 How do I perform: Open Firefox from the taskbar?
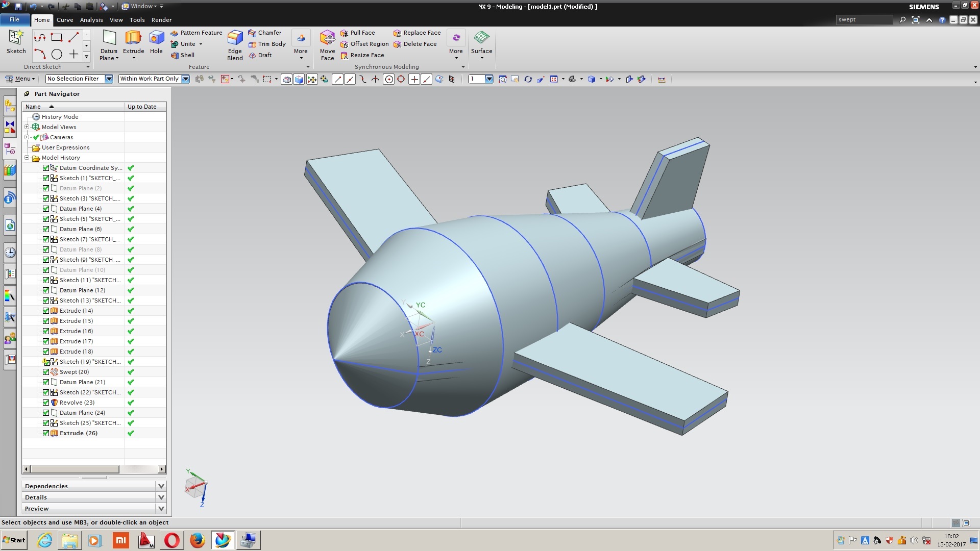coord(197,540)
